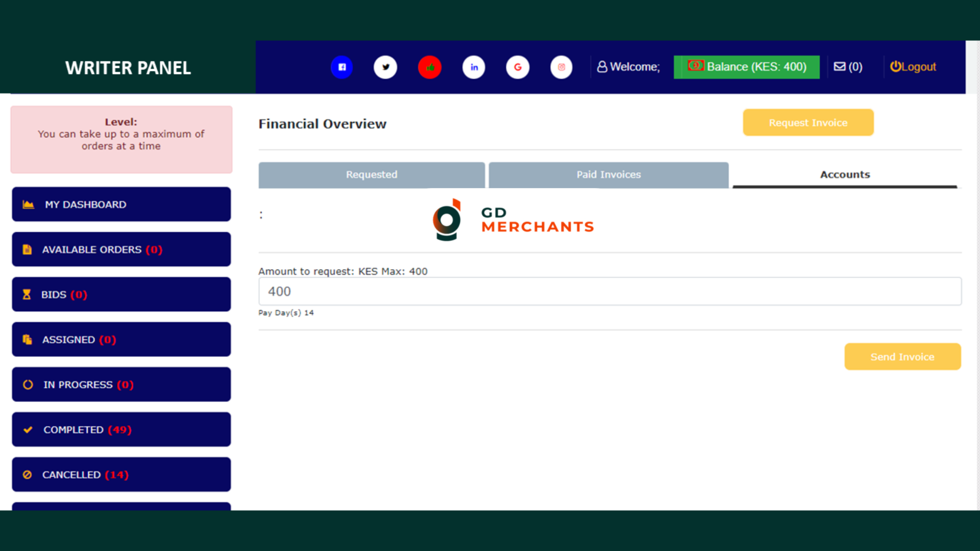Open My Dashboard from sidebar
This screenshot has height=551, width=980.
pyautogui.click(x=121, y=204)
